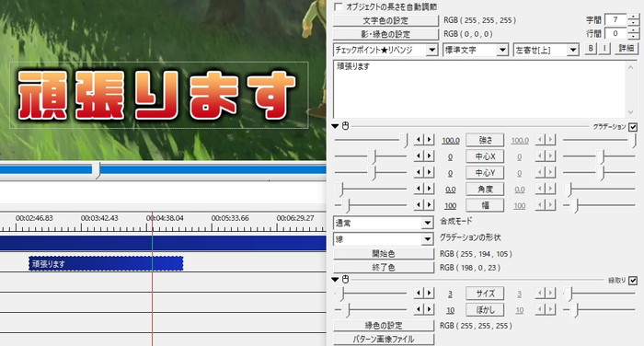Open the 左寄せ[上] alignment dropdown

546,50
